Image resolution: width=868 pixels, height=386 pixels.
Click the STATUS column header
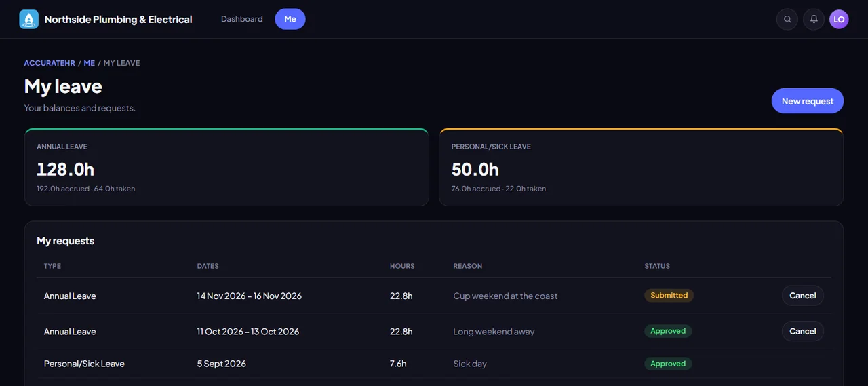(x=657, y=266)
